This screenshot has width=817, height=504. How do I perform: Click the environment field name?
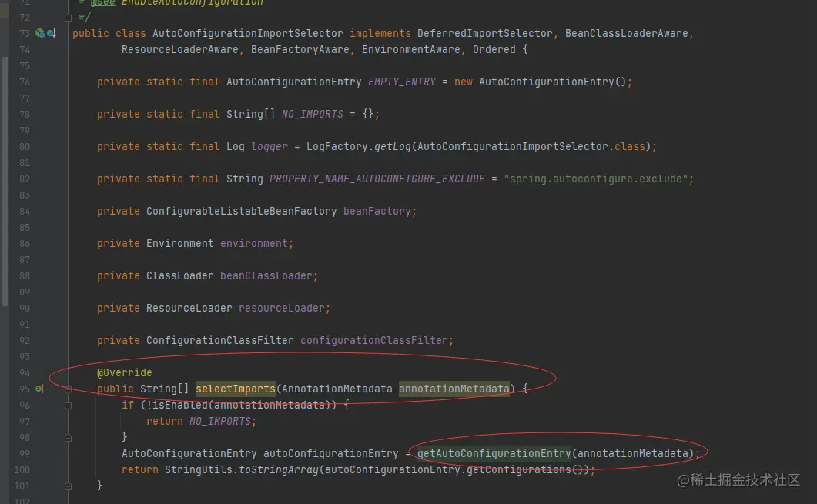254,243
